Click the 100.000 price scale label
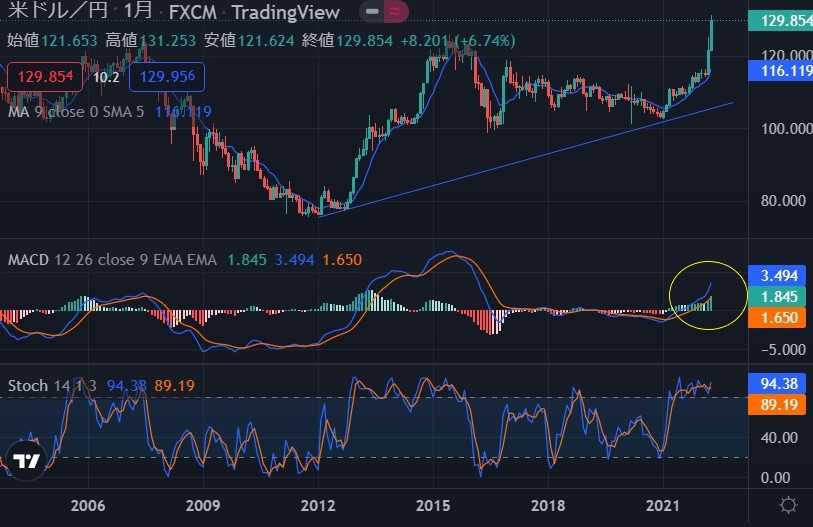The width and height of the screenshot is (813, 527). point(786,128)
